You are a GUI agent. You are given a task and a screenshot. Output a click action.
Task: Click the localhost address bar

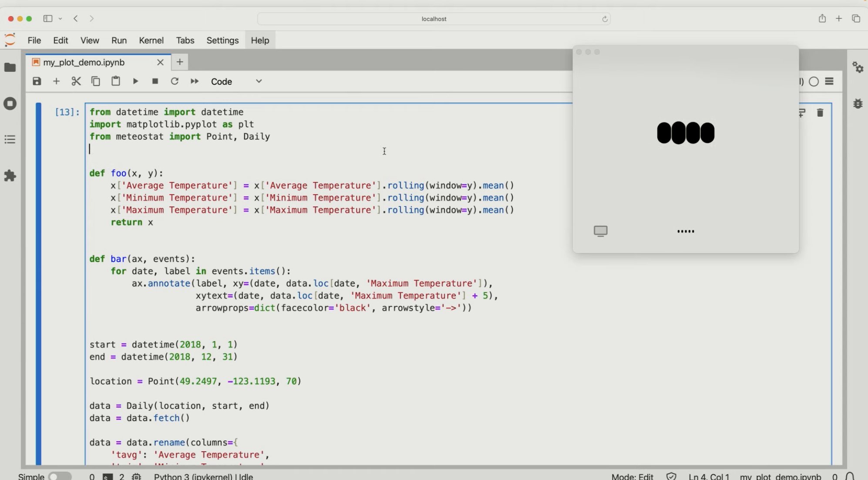point(434,19)
